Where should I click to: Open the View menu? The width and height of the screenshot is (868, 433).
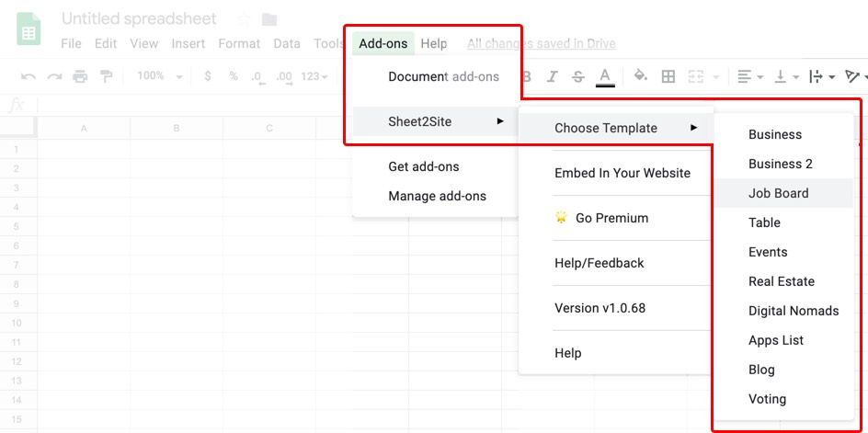click(144, 44)
